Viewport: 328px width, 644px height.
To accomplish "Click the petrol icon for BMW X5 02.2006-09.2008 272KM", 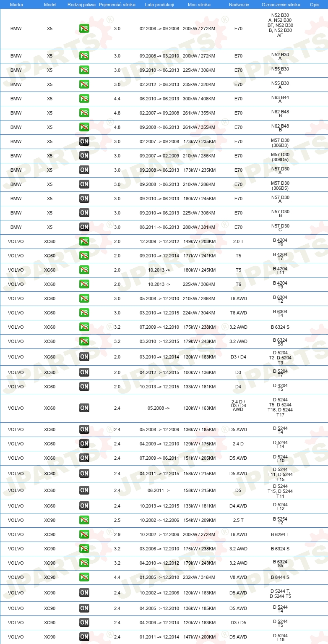I will [x=84, y=29].
